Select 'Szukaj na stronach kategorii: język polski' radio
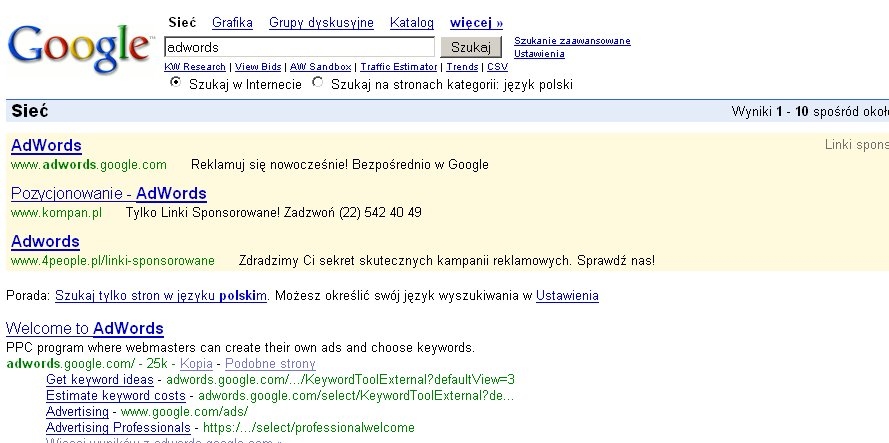This screenshot has width=889, height=443. 318,82
